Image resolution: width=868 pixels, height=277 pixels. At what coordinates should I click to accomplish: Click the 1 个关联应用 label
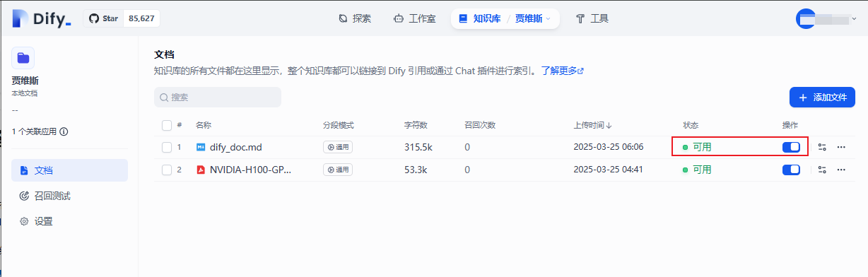click(35, 131)
